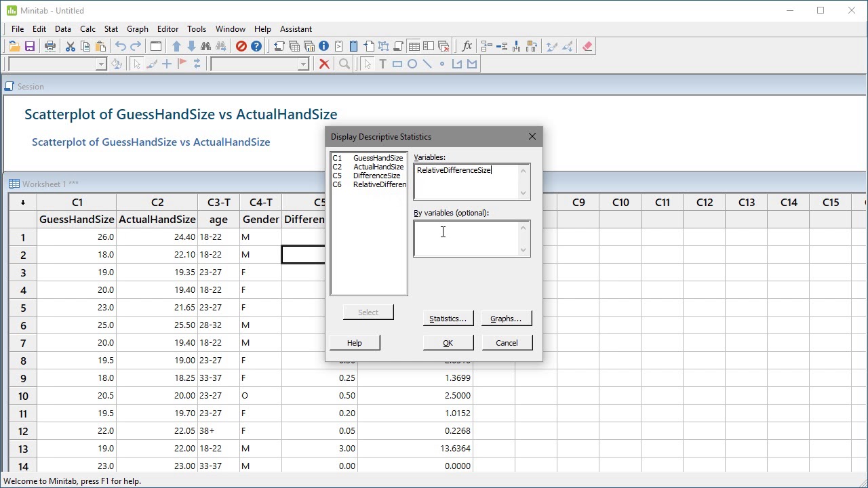Click the red flag tool icon
The width and height of the screenshot is (868, 488).
click(182, 64)
